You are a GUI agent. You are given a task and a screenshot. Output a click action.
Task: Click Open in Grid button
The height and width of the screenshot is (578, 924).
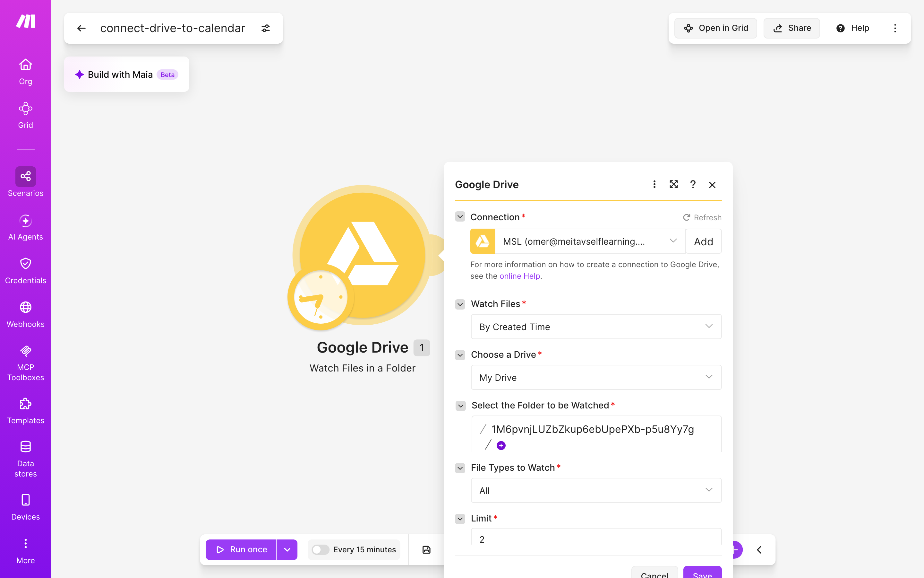coord(715,28)
